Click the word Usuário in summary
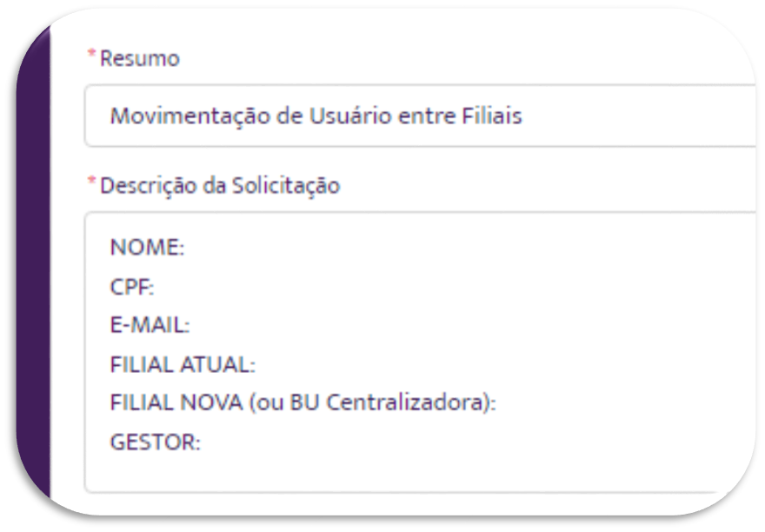This screenshot has width=765, height=532. [350, 116]
